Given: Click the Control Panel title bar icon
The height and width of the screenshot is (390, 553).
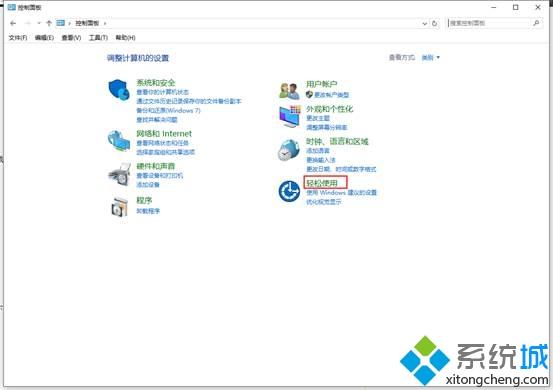Looking at the screenshot, I should click(12, 7).
